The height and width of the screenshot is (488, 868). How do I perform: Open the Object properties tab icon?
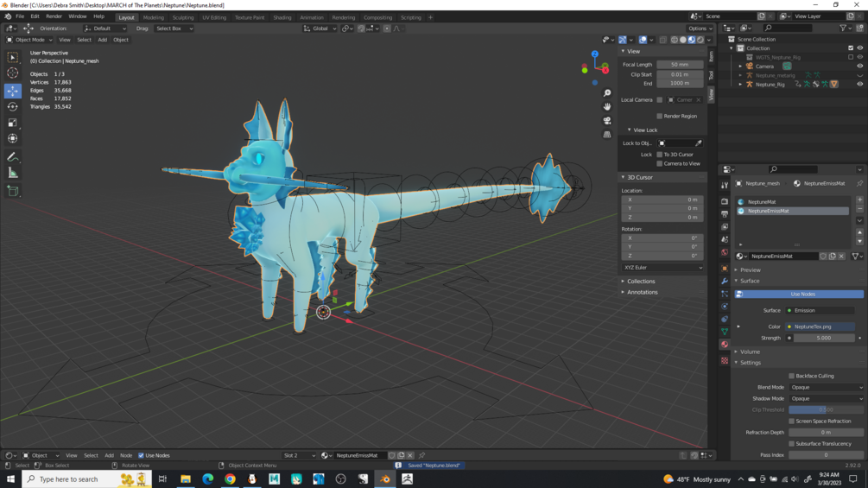point(725,269)
